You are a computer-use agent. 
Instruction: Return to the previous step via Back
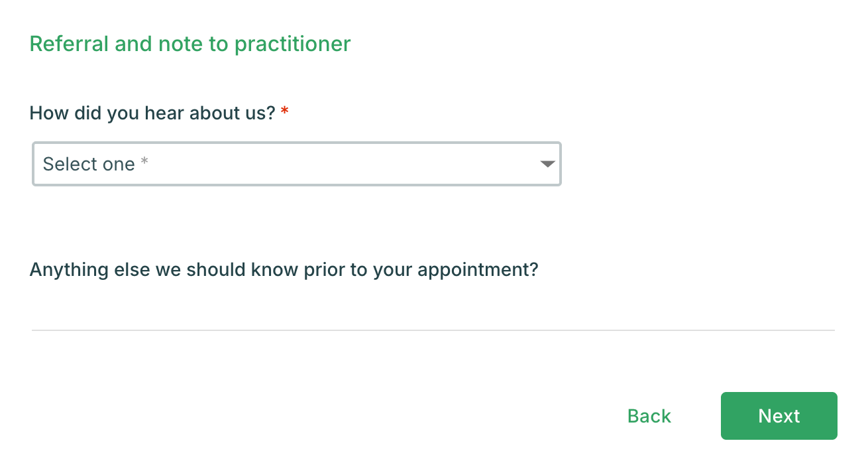pyautogui.click(x=649, y=416)
